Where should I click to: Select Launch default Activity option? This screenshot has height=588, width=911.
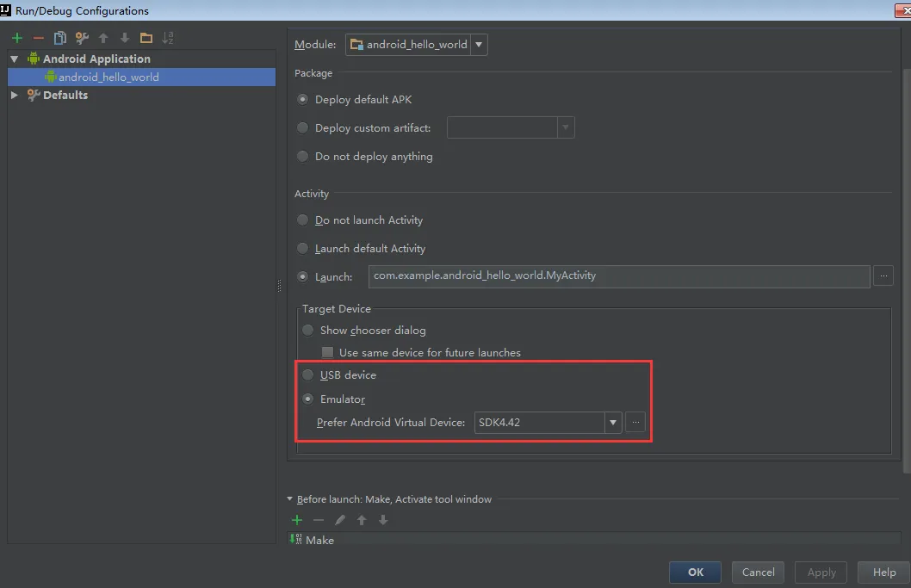click(x=303, y=249)
